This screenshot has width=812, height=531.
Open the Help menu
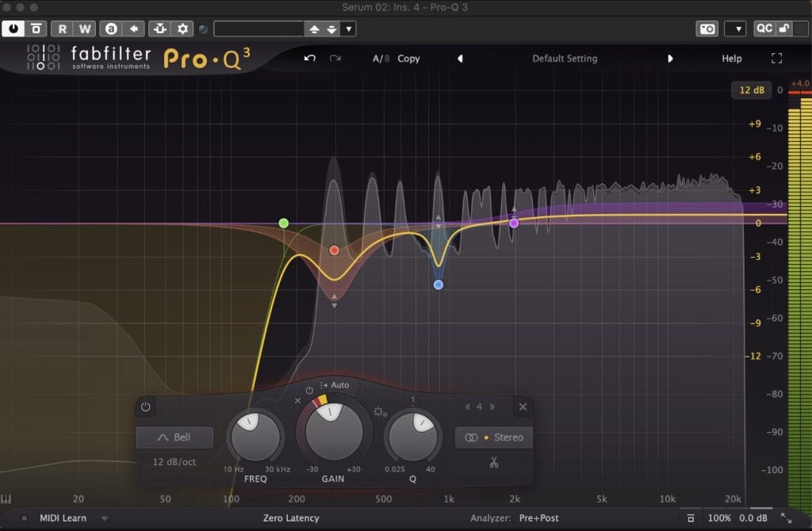coord(731,59)
